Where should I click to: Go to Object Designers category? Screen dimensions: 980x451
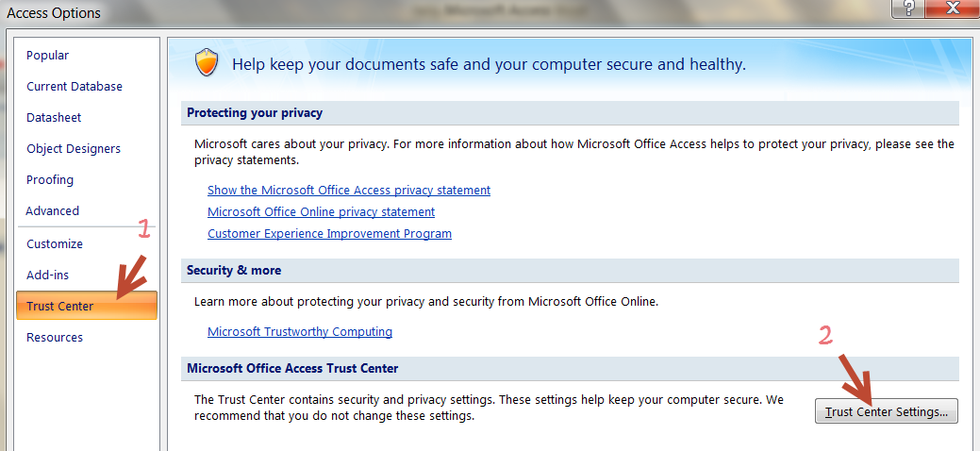tap(74, 149)
